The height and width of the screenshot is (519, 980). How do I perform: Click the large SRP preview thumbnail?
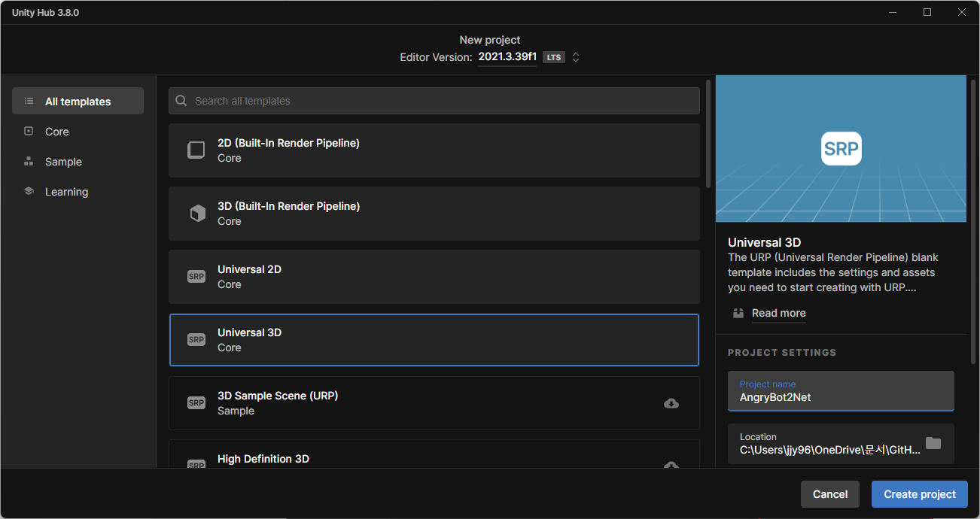841,148
